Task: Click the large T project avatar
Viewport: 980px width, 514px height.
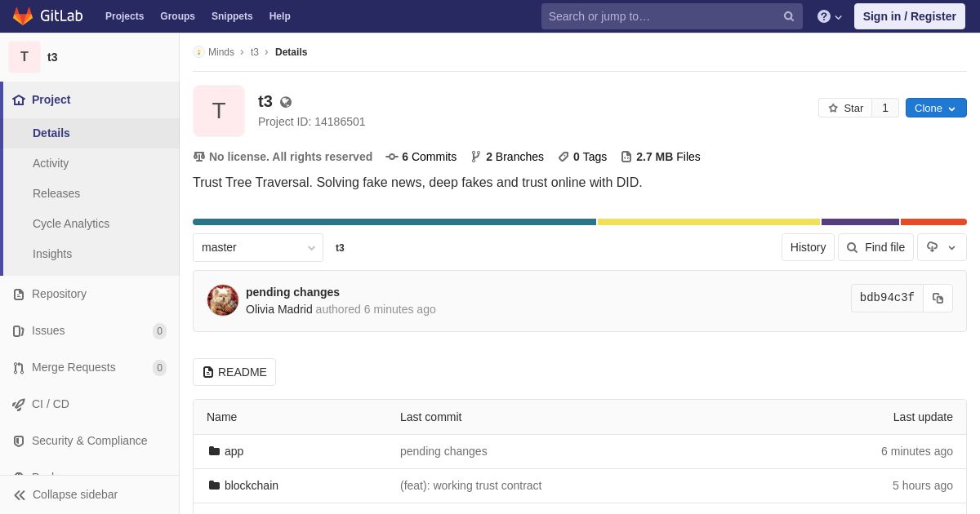Action: (x=219, y=111)
